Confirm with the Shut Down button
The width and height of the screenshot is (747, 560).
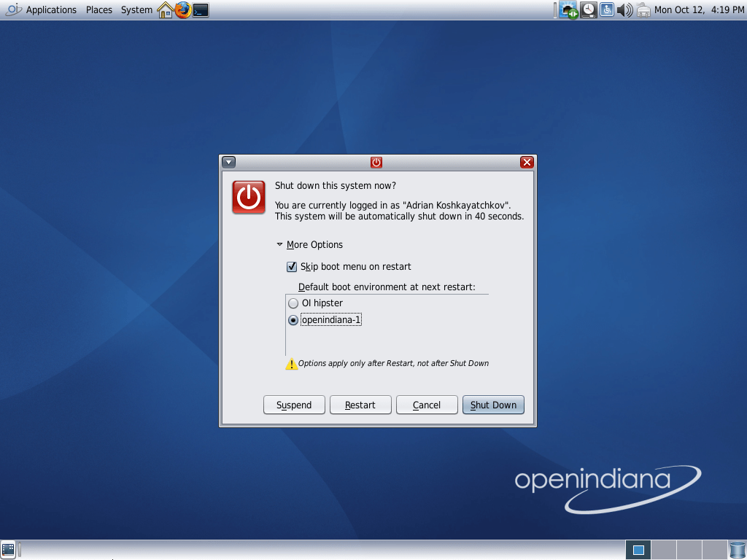pyautogui.click(x=493, y=405)
